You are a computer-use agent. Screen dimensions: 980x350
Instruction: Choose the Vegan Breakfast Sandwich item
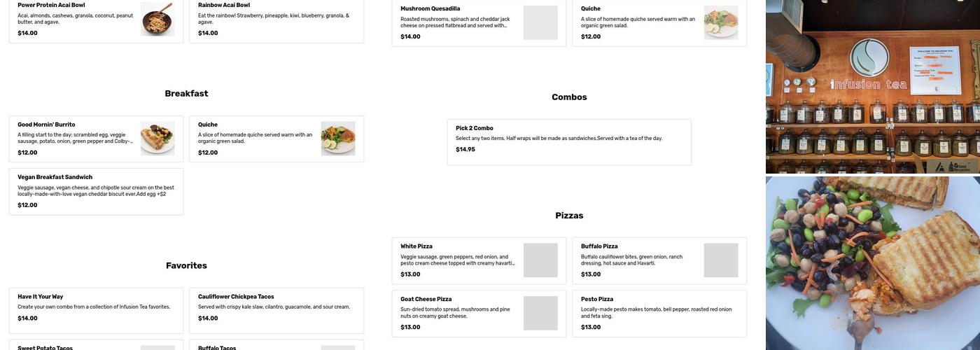96,191
